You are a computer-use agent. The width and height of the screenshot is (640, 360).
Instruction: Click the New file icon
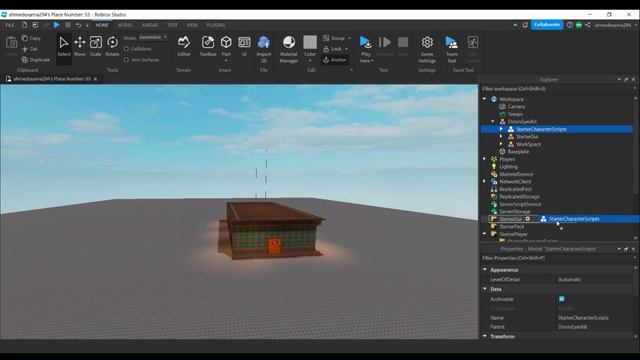point(24,25)
